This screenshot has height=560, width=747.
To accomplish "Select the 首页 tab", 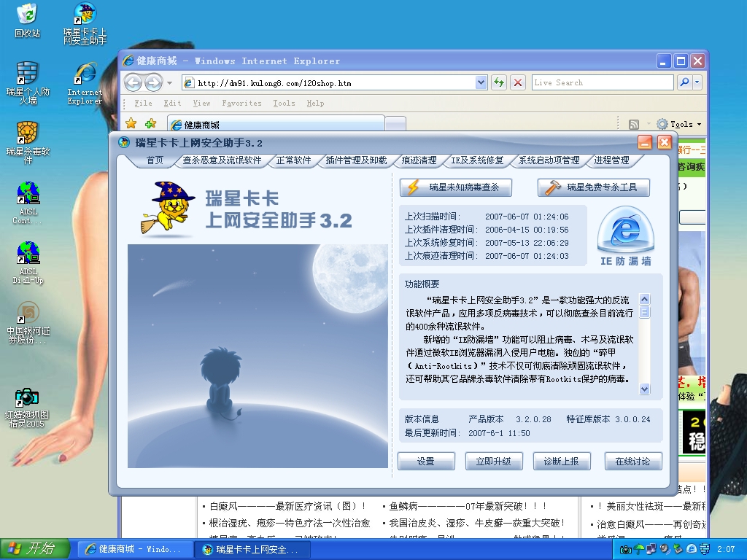I will [x=155, y=160].
